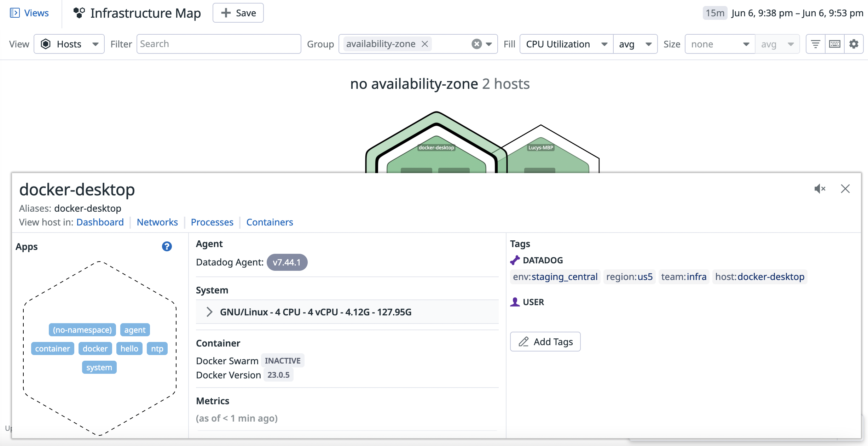
Task: Clear all groups with the circle x
Action: [x=476, y=44]
